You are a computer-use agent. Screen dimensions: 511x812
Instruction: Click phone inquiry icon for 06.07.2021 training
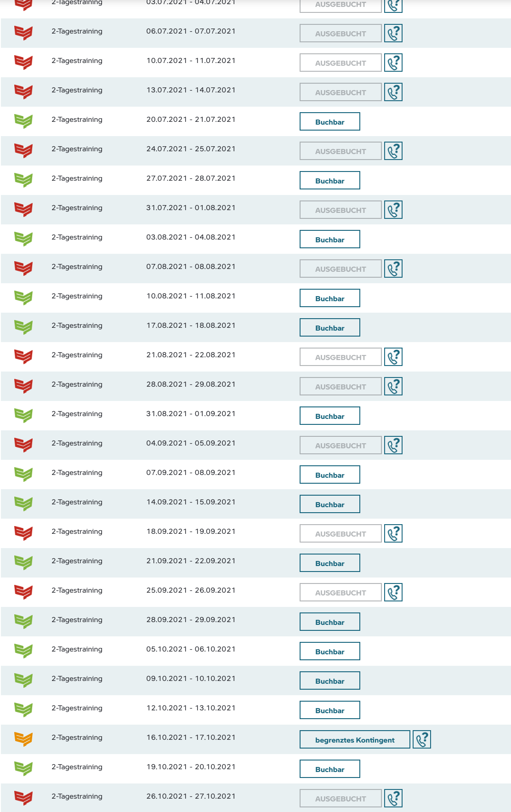[x=393, y=33]
